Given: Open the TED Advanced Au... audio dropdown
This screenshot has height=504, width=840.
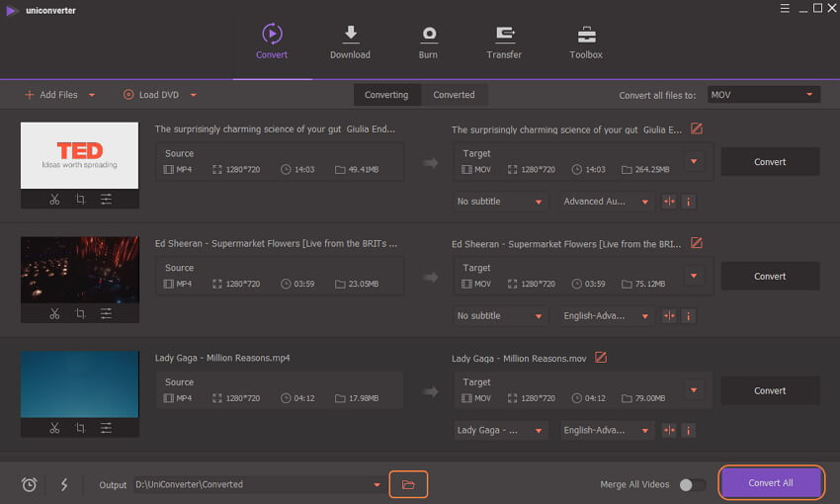Looking at the screenshot, I should (x=607, y=202).
